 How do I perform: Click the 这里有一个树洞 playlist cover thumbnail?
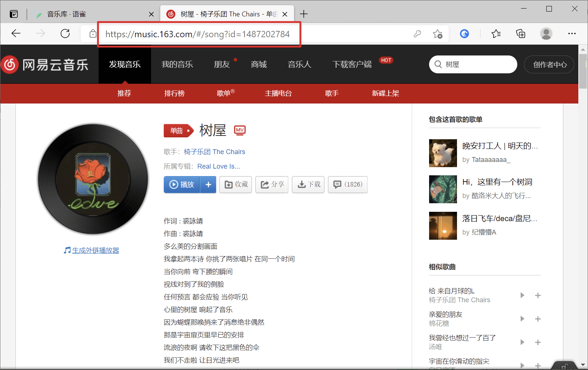pos(443,189)
